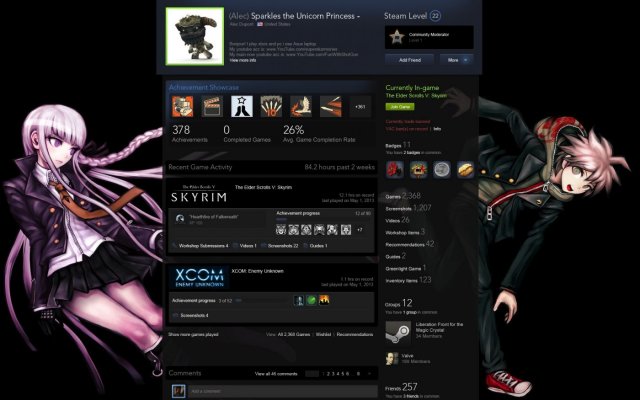Viewport: 640px width, 400px height.
Task: Open the flaming bird achievement icon
Action: pos(301,107)
